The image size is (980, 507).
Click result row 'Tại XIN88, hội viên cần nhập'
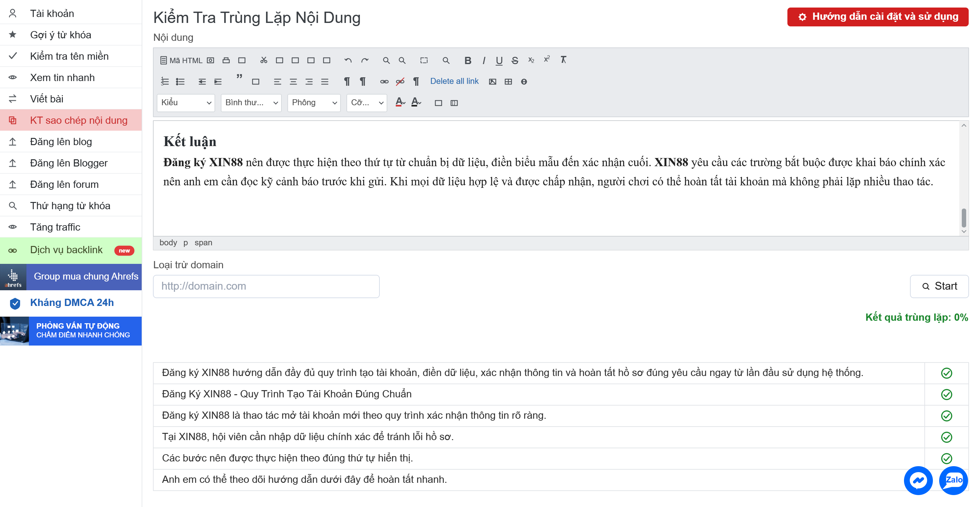pyautogui.click(x=539, y=437)
